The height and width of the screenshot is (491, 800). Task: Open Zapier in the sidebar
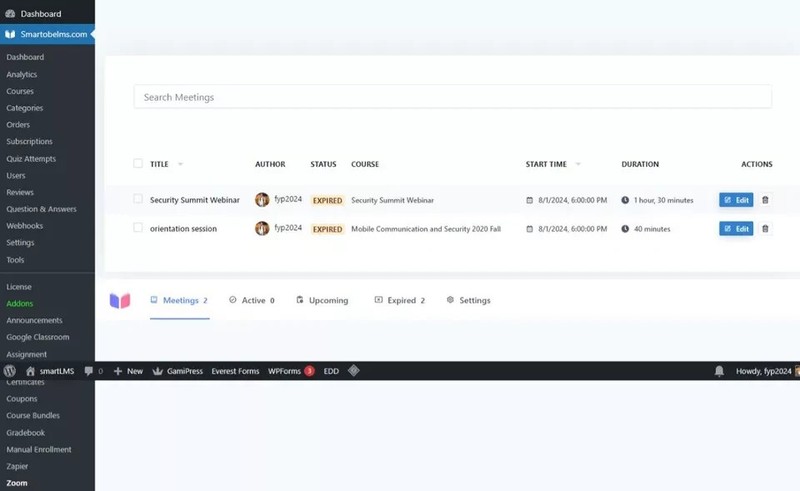click(17, 467)
